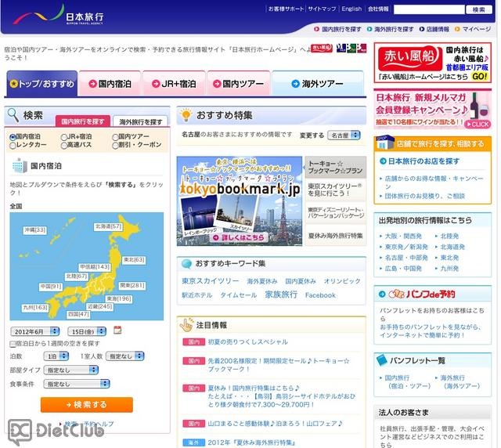Select the 国内宿泊 radio button

(x=13, y=137)
